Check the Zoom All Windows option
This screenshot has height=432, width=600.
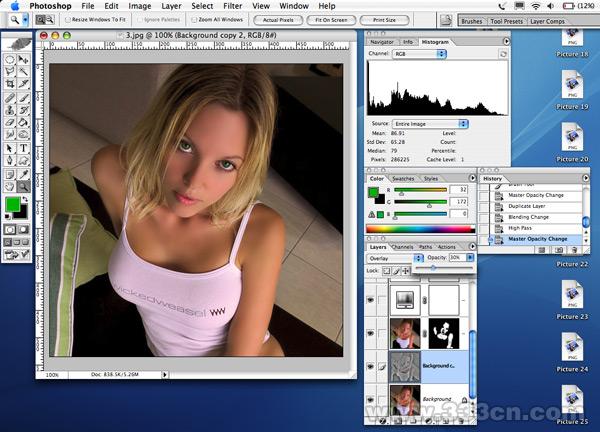(192, 19)
